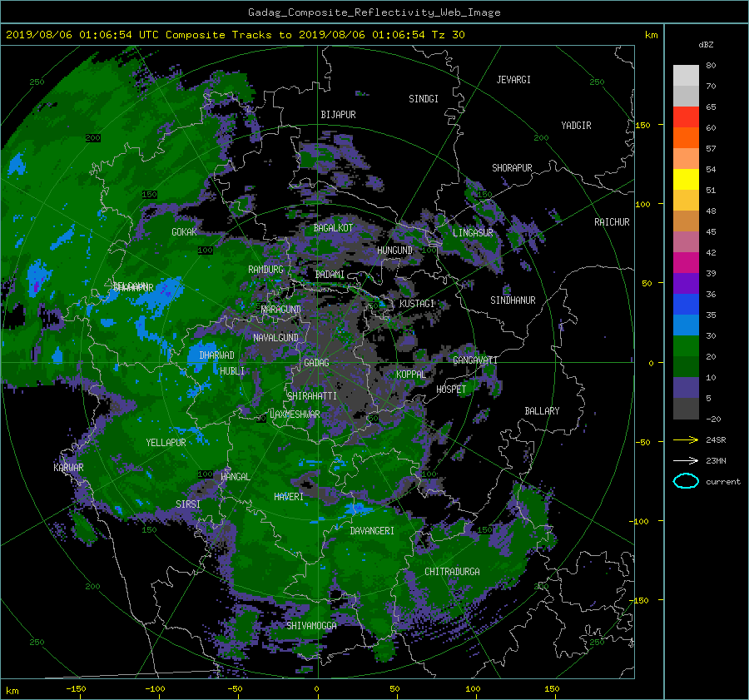Click the LINGASUR city label
This screenshot has width=749, height=700.
click(x=473, y=233)
